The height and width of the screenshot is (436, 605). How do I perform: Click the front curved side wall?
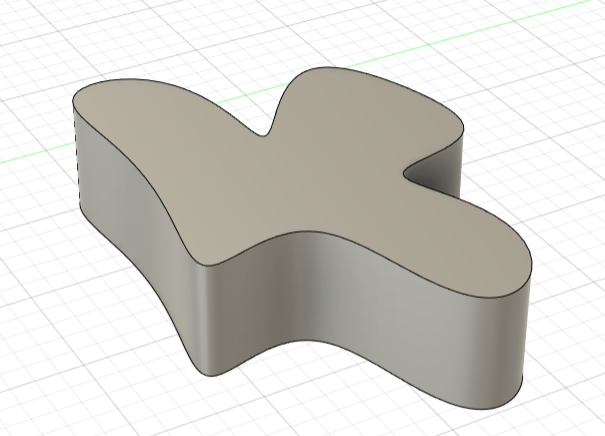pyautogui.click(x=330, y=300)
